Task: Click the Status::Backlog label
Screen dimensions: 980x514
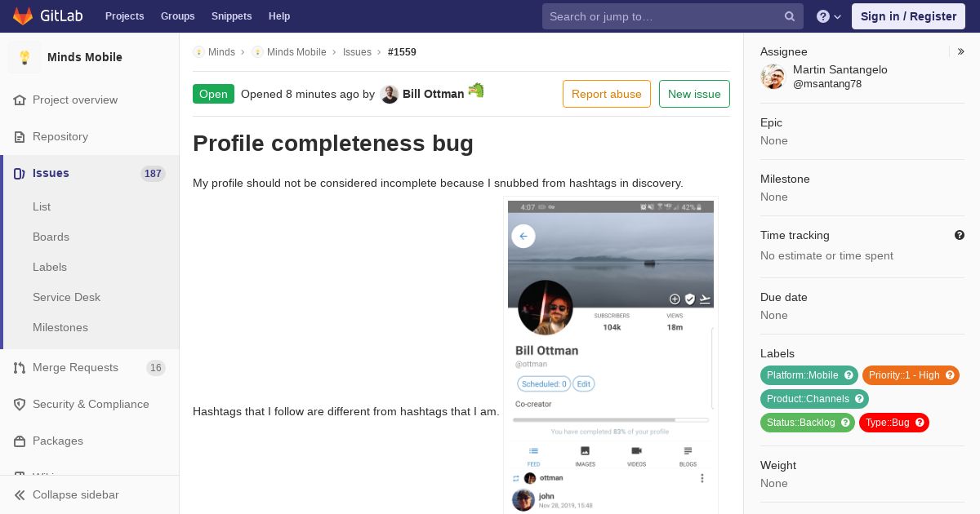Action: click(801, 423)
